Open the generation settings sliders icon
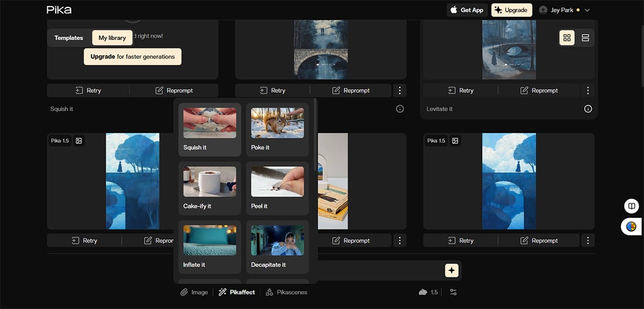Viewport: 644px width, 309px height. 453,292
